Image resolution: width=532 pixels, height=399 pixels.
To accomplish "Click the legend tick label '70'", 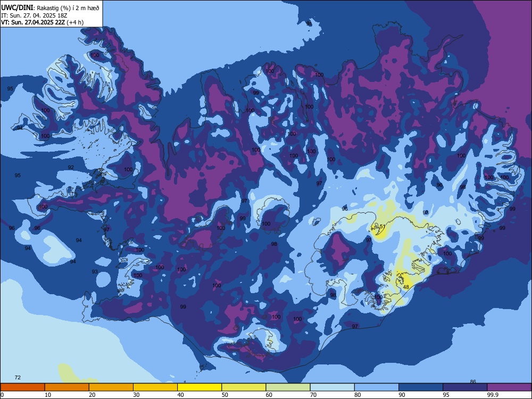I will click(313, 395).
